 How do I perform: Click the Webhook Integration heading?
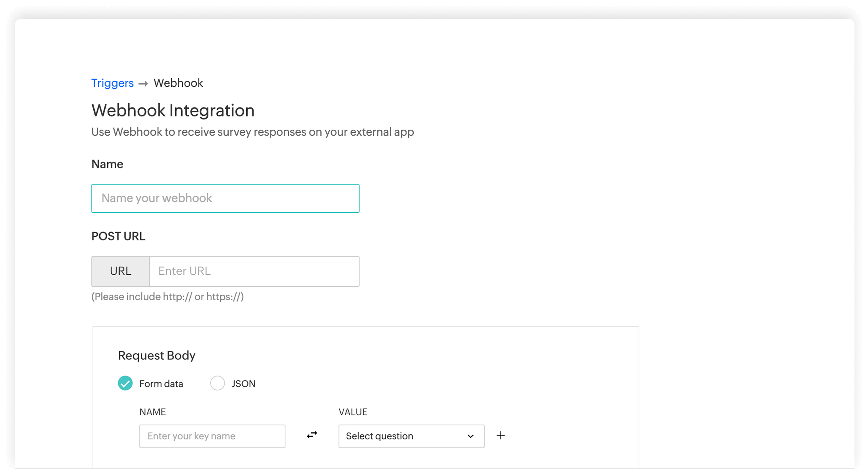(173, 110)
